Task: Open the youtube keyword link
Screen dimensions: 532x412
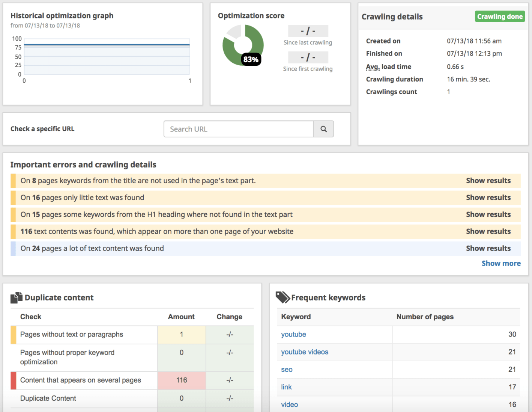Action: [293, 334]
